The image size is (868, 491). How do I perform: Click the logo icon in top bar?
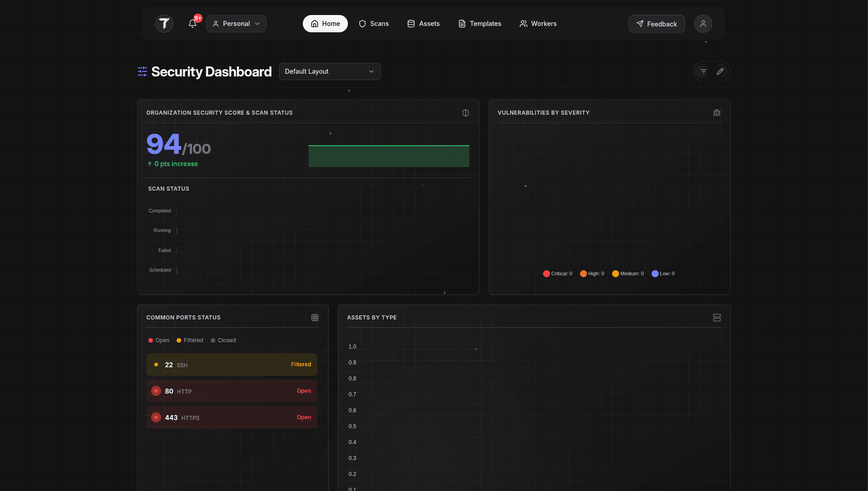tap(164, 24)
